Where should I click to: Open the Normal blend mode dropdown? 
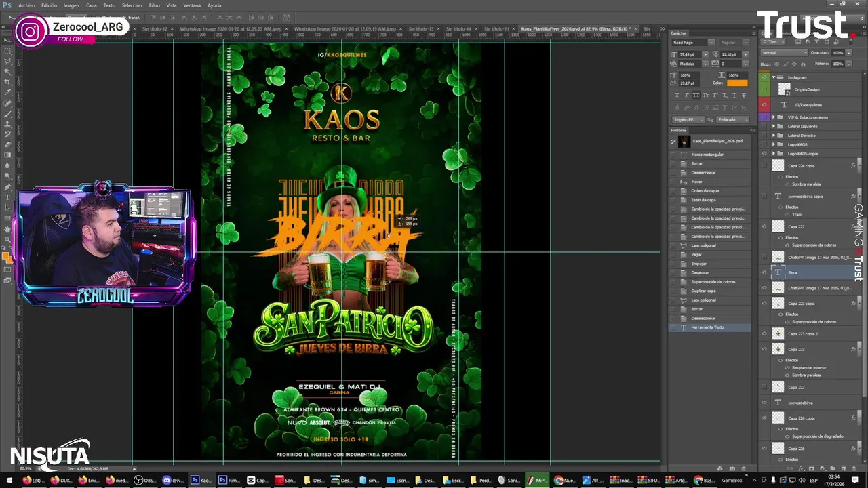pos(784,53)
